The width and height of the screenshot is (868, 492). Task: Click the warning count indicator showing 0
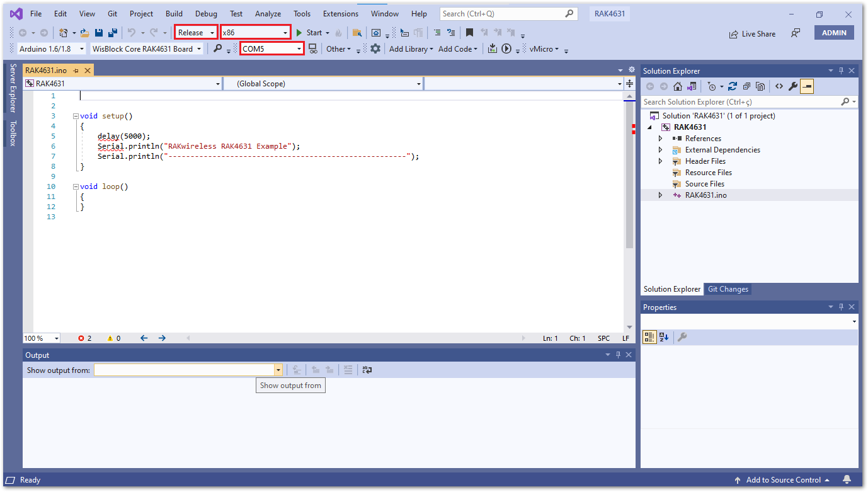click(114, 338)
